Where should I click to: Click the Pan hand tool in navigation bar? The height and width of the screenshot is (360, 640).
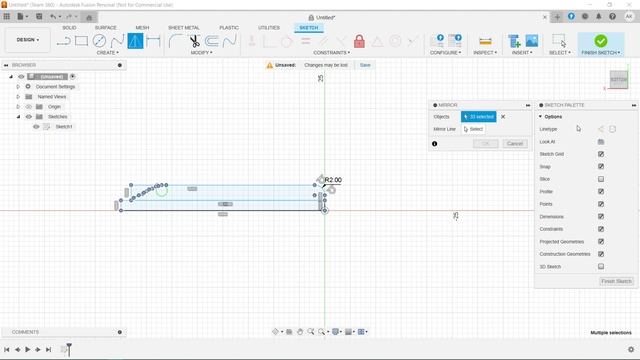[300, 332]
